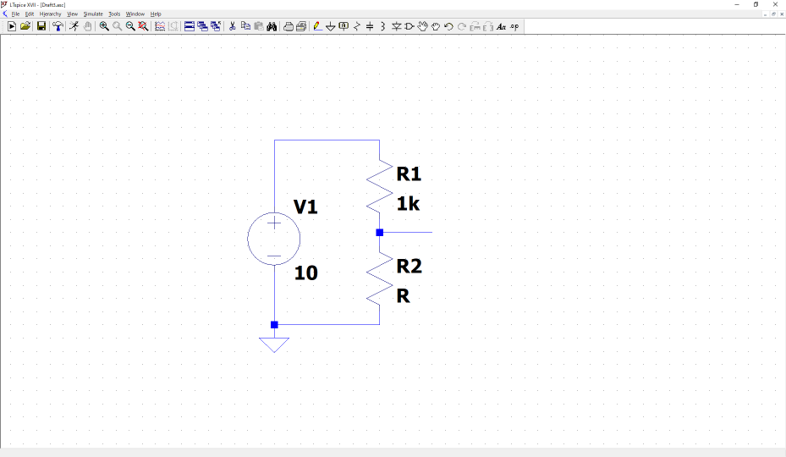Click the Undo arrow icon
786x457 pixels.
coord(449,27)
